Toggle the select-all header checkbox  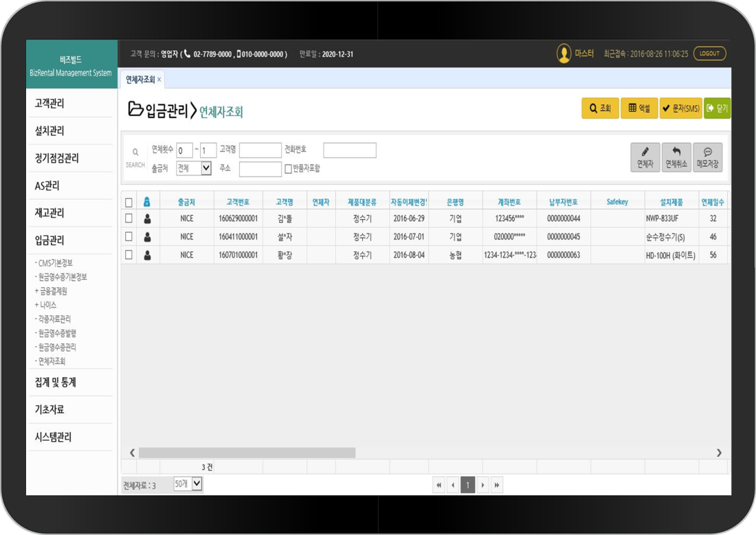(129, 203)
